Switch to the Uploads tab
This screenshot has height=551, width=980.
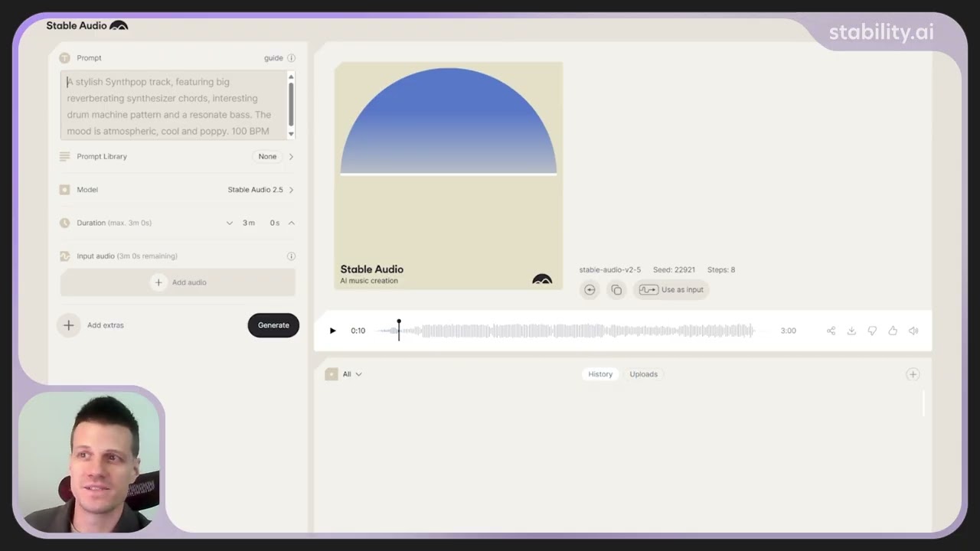[x=643, y=374]
